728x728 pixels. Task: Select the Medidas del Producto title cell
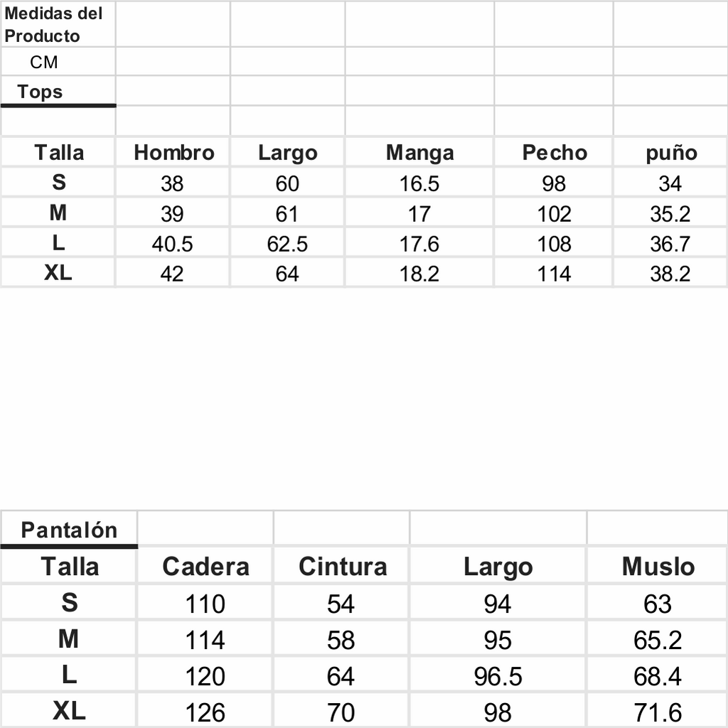[x=58, y=24]
